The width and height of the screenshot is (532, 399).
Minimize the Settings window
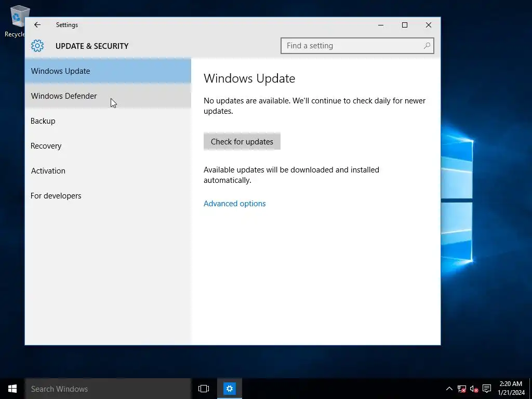[x=381, y=25]
